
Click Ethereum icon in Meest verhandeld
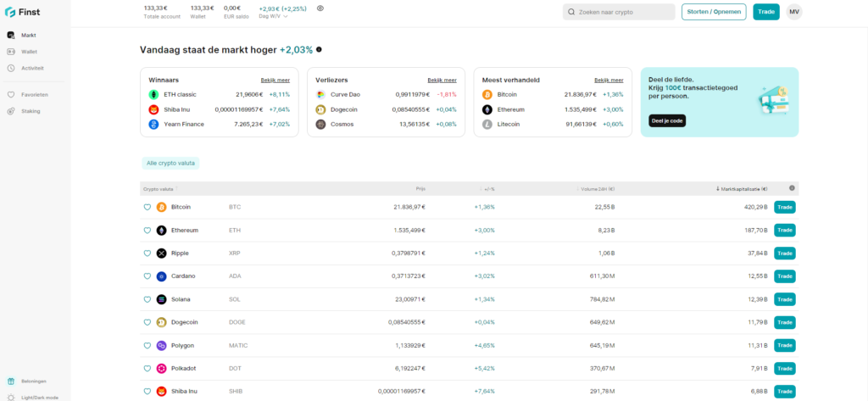coord(487,109)
